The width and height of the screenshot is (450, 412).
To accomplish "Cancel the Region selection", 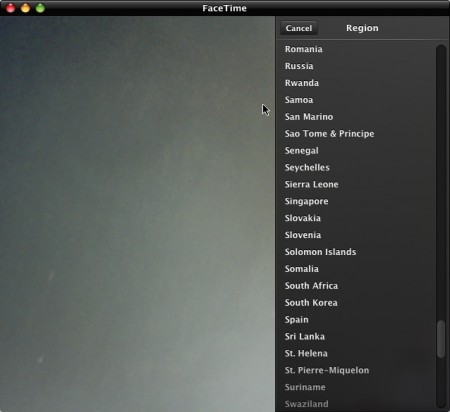I will click(x=299, y=28).
